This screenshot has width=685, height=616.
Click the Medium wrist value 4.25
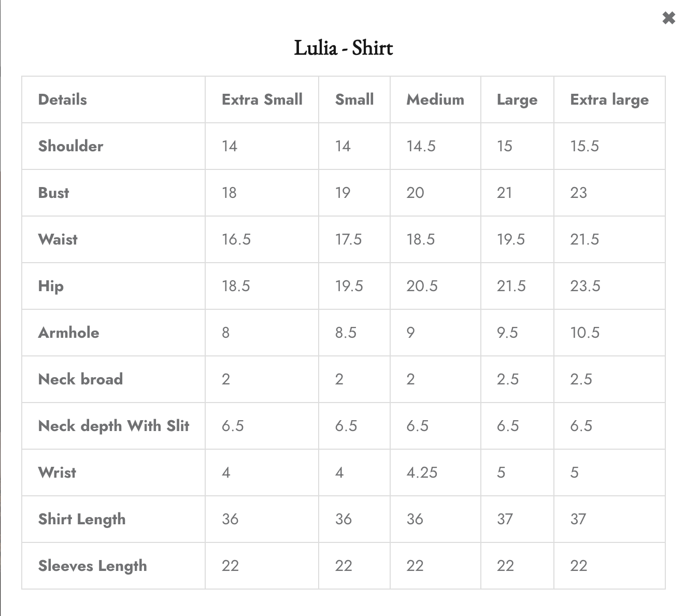pyautogui.click(x=422, y=472)
